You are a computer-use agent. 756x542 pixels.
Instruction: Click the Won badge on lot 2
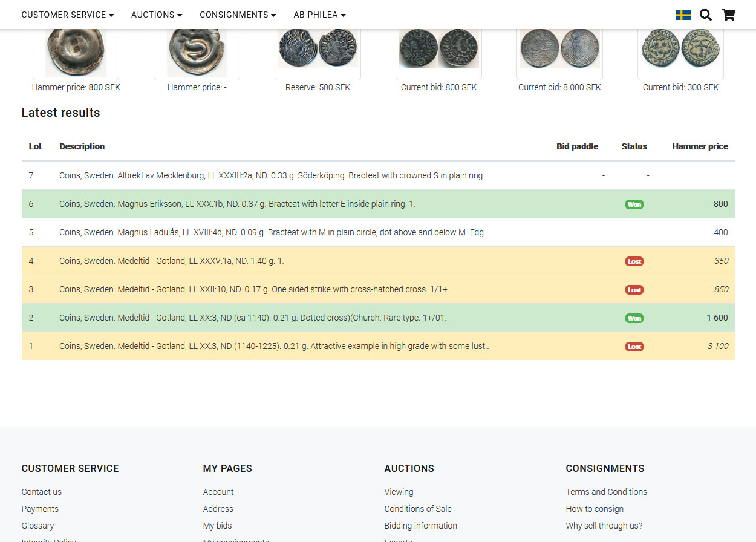[634, 318]
